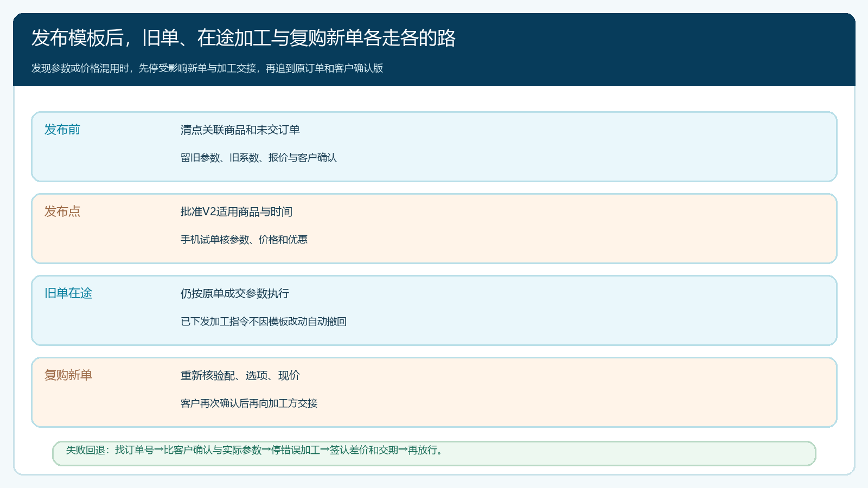Click the 复购新单 stage label
This screenshot has height=488, width=868.
(x=68, y=375)
